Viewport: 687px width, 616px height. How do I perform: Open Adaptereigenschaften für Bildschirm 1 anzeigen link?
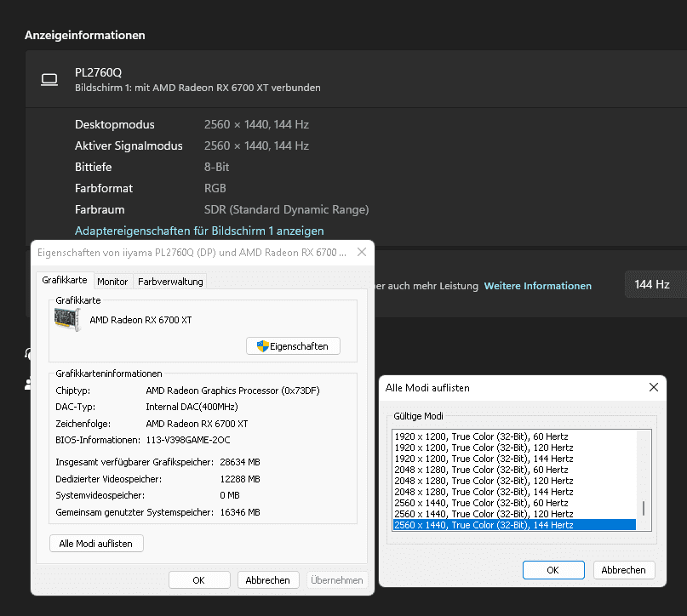tap(199, 231)
